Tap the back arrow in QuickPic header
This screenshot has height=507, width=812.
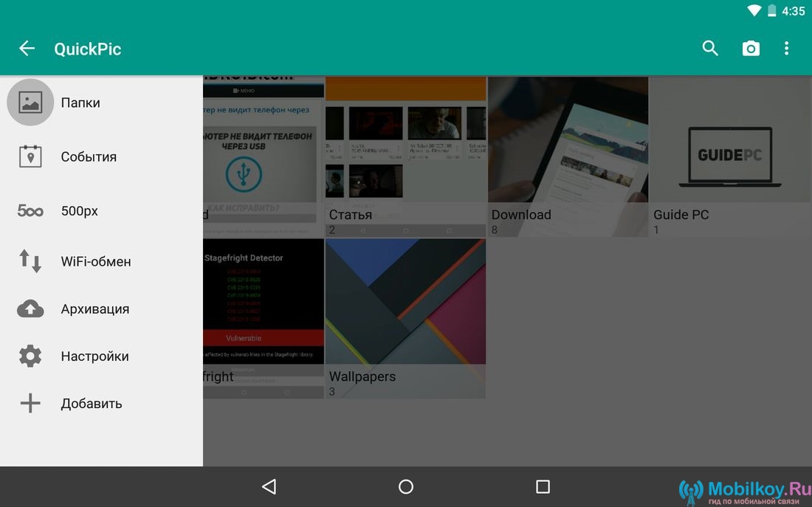tap(27, 49)
